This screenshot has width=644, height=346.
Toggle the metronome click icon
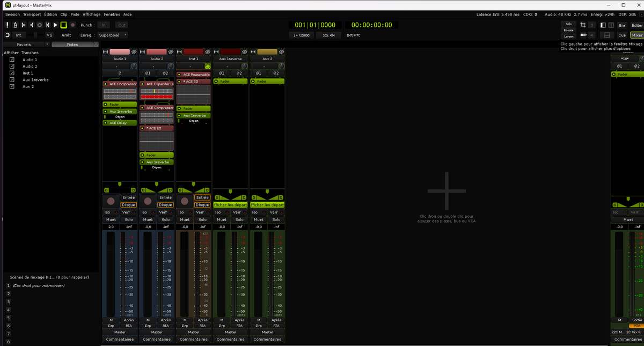click(16, 25)
